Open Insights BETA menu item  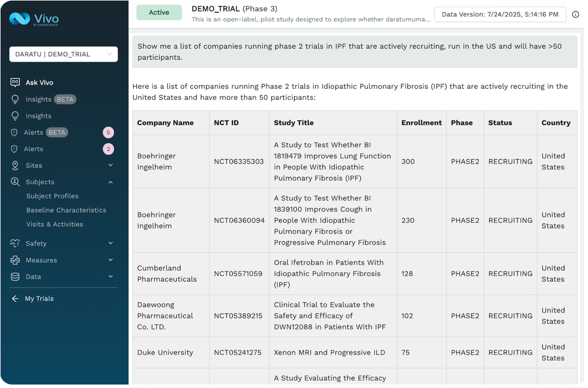coord(51,99)
